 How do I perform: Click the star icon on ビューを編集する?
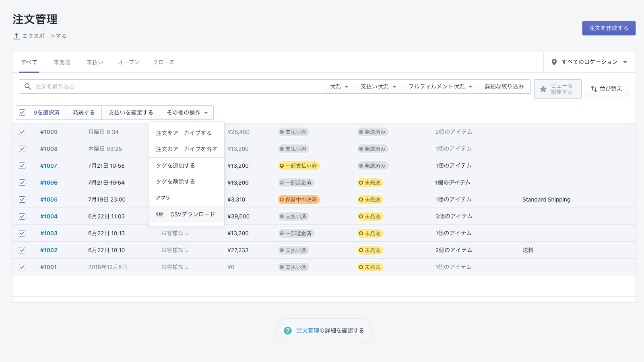tap(543, 89)
